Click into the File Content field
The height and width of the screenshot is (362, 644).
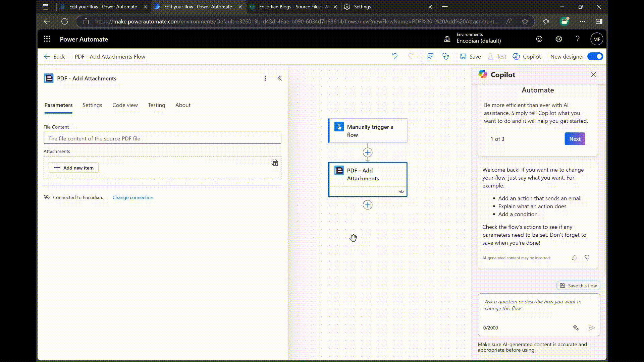coord(162,138)
